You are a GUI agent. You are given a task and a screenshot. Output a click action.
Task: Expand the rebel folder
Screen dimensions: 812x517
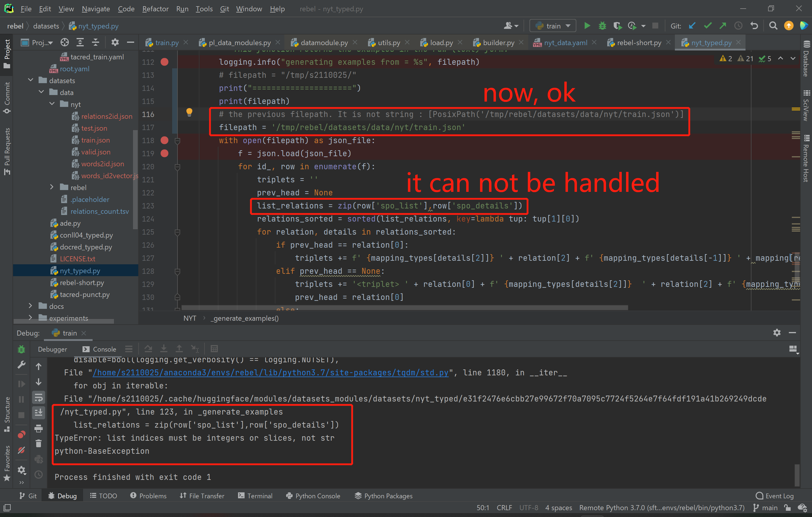click(52, 187)
